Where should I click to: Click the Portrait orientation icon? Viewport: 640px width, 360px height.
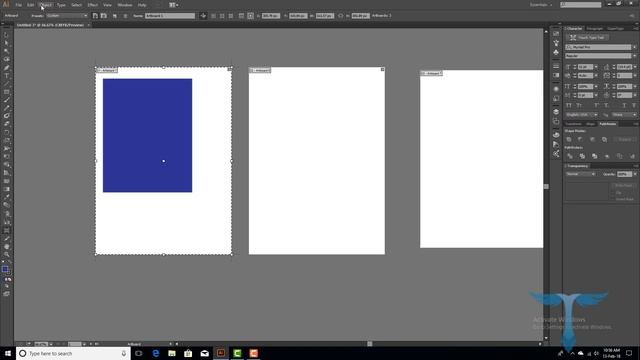point(95,16)
